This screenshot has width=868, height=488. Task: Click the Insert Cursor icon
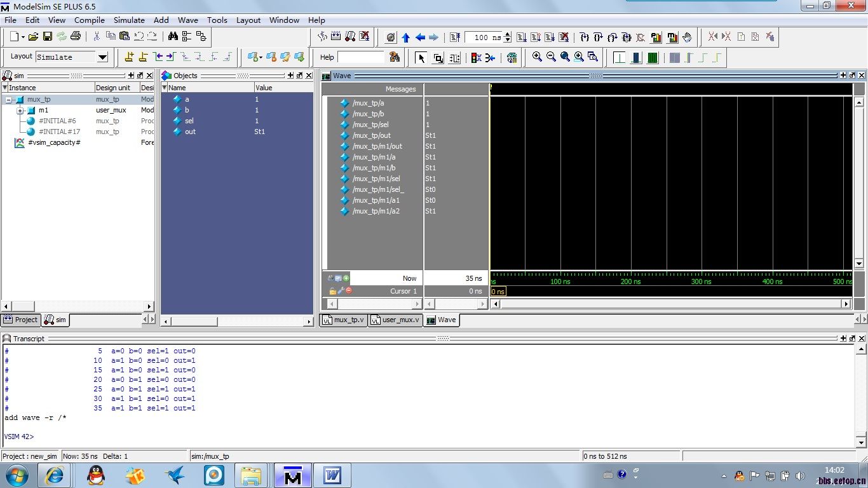129,57
